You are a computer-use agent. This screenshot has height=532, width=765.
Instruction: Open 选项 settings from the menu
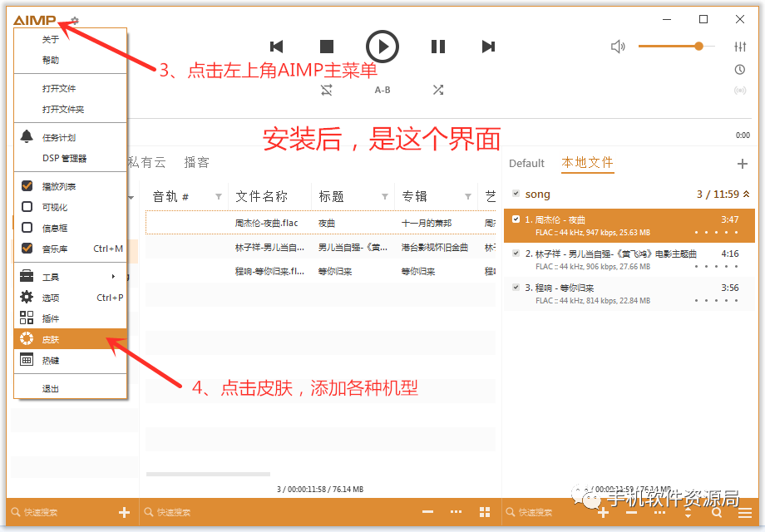70,298
